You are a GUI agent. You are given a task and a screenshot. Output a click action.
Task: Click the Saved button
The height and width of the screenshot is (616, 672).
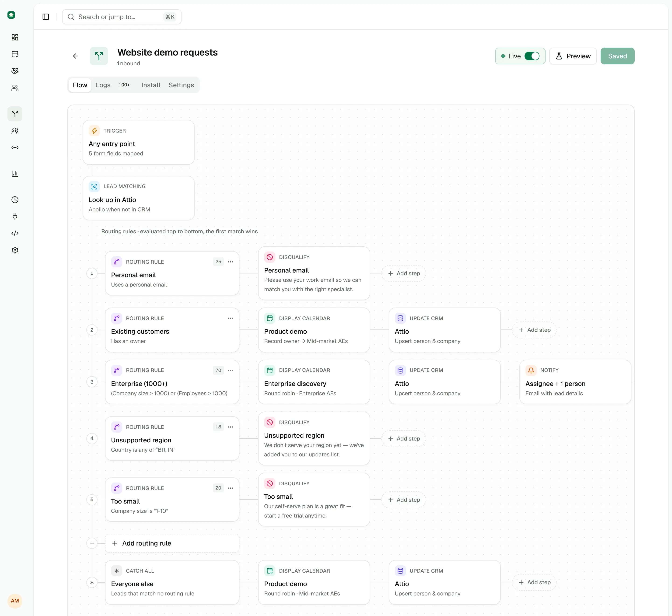(617, 56)
